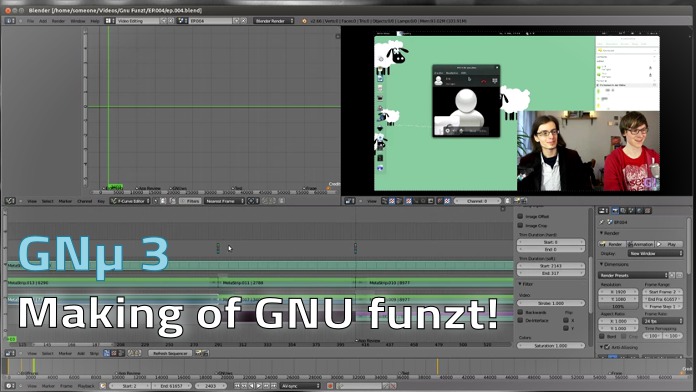Open the Nearest Frame snapping dropdown
This screenshot has width=696, height=392.
click(x=225, y=201)
